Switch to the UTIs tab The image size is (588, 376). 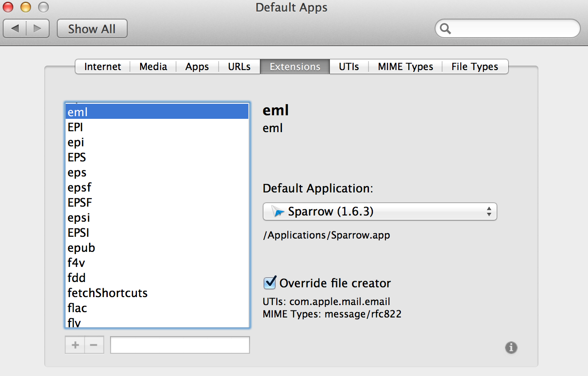(x=349, y=67)
